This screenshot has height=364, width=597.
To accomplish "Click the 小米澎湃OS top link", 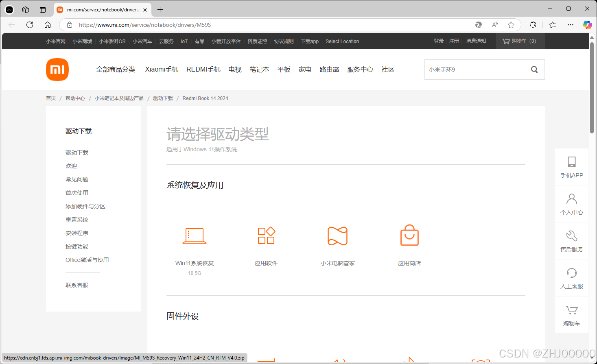I will click(112, 41).
